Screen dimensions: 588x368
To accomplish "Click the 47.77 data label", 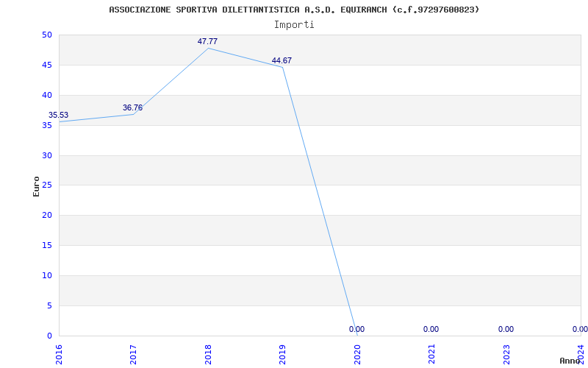I will pos(207,42).
